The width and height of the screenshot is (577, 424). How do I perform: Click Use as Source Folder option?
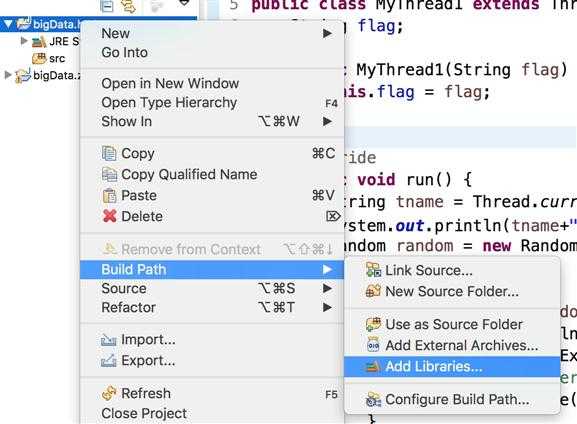click(x=452, y=325)
